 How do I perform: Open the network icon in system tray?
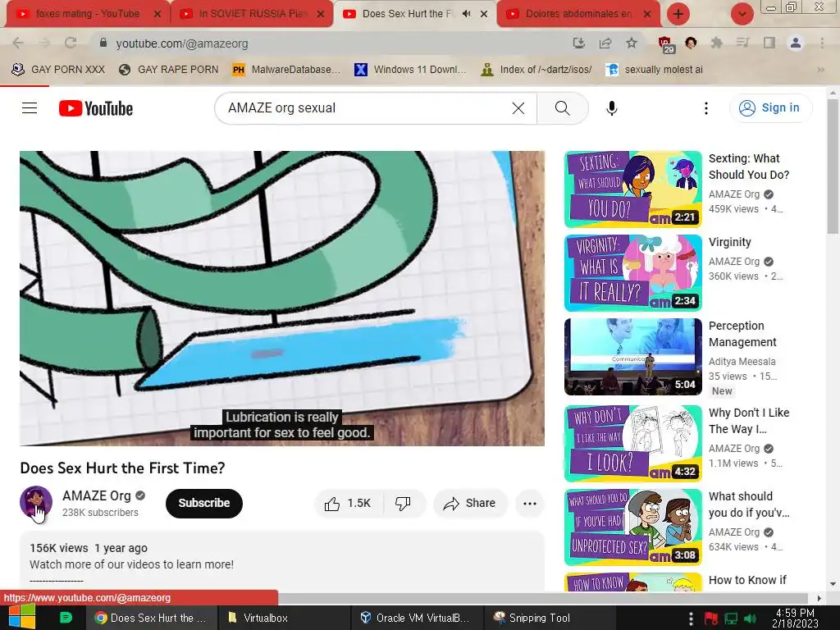coord(731,619)
